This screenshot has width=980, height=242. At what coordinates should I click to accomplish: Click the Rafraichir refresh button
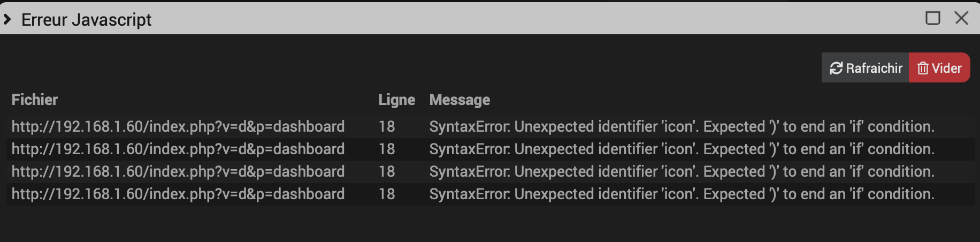click(865, 68)
